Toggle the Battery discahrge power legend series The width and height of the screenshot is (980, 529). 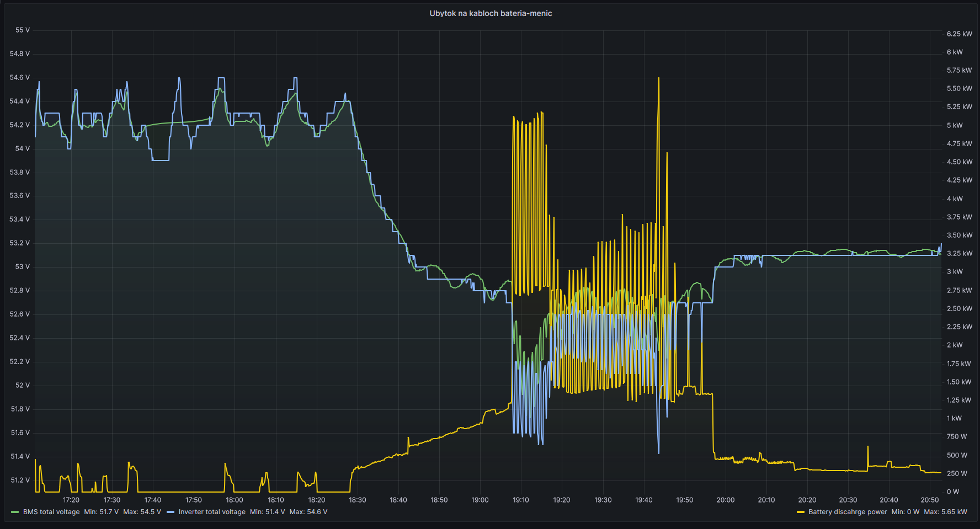847,512
